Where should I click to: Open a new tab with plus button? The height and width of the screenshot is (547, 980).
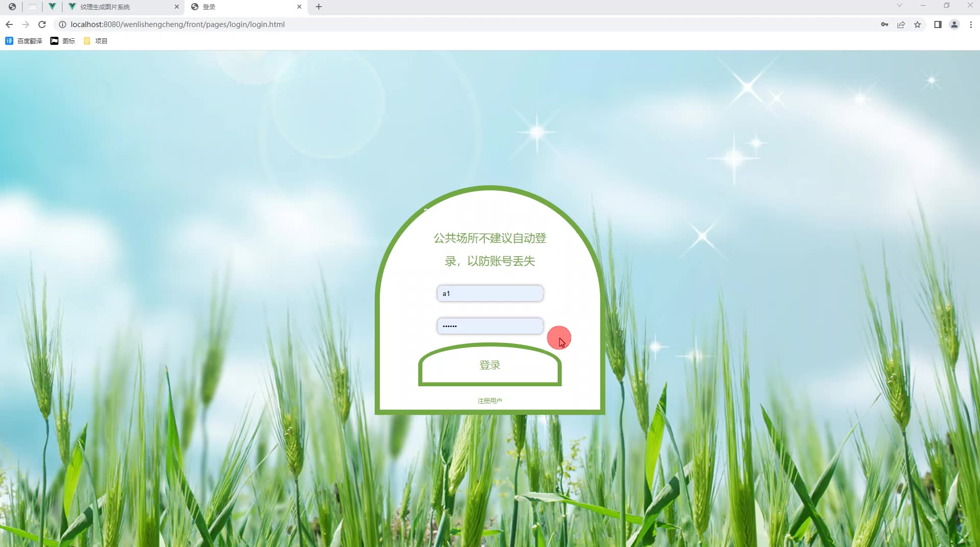coord(318,7)
